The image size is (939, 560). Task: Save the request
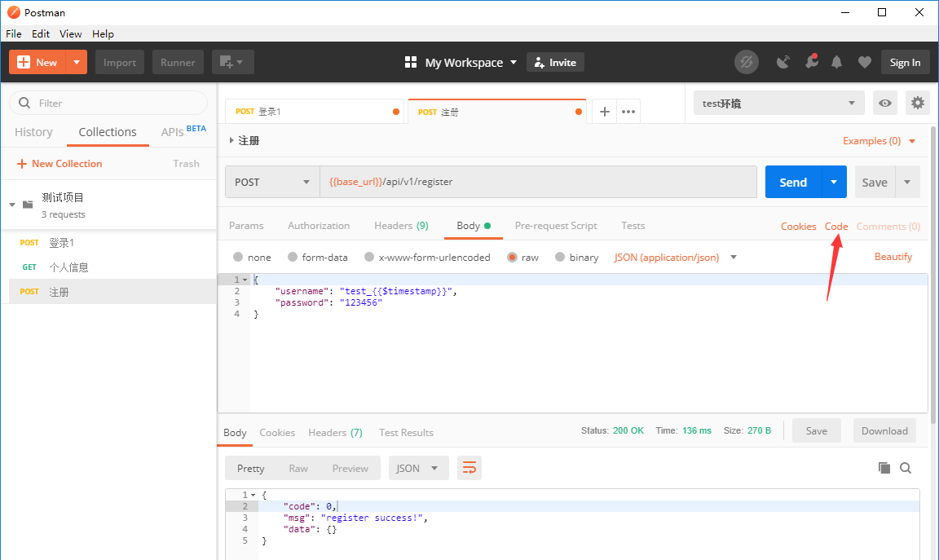point(875,182)
